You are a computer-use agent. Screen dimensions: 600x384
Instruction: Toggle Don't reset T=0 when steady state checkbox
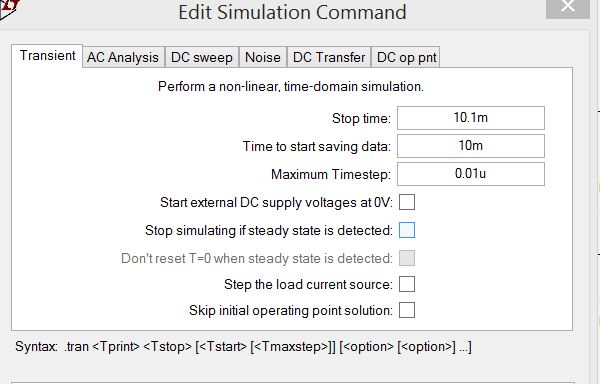pos(407,258)
